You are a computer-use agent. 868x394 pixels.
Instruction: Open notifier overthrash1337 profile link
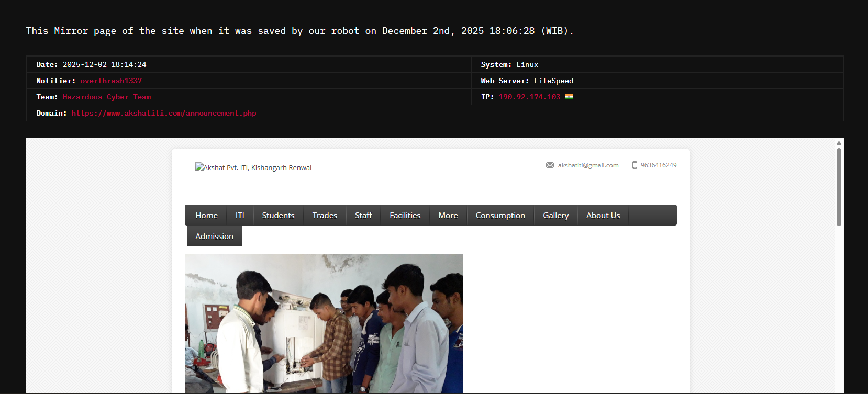(x=111, y=81)
